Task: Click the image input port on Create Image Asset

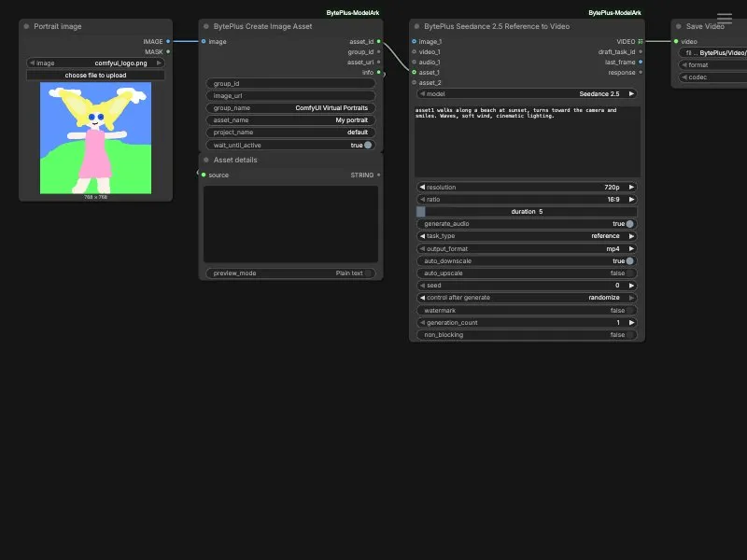Action: tap(204, 41)
